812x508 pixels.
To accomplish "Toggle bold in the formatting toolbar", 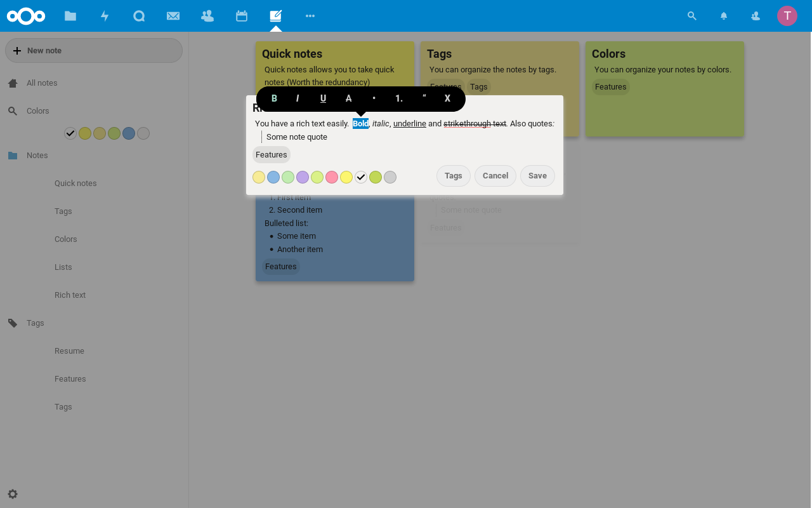I will 274,98.
